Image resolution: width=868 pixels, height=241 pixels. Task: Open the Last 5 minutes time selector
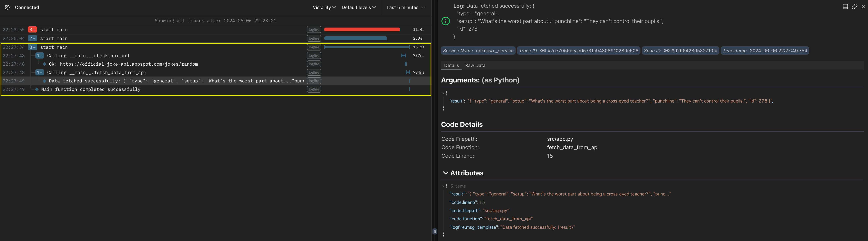(406, 7)
